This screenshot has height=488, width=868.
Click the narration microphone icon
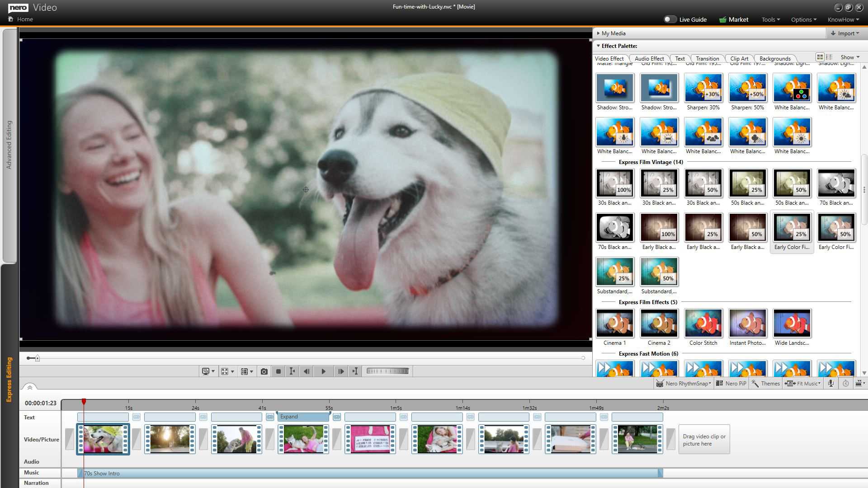pos(830,383)
